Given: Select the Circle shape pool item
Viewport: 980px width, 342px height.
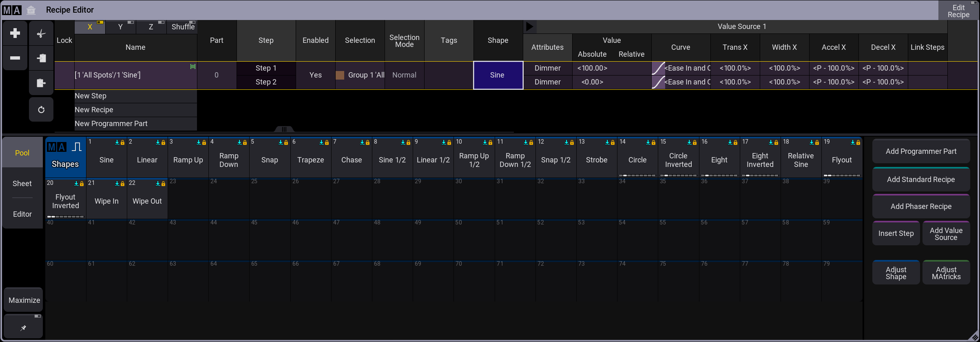Looking at the screenshot, I should [x=637, y=158].
